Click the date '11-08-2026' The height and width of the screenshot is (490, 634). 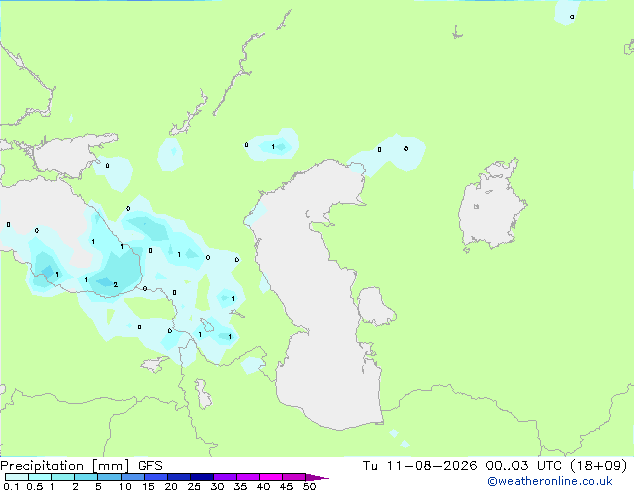click(431, 466)
